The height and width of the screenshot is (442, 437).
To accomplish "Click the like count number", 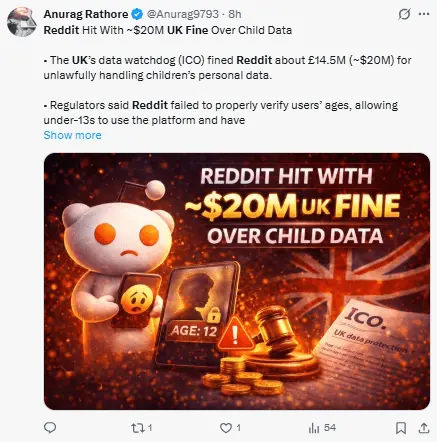I will [x=239, y=428].
